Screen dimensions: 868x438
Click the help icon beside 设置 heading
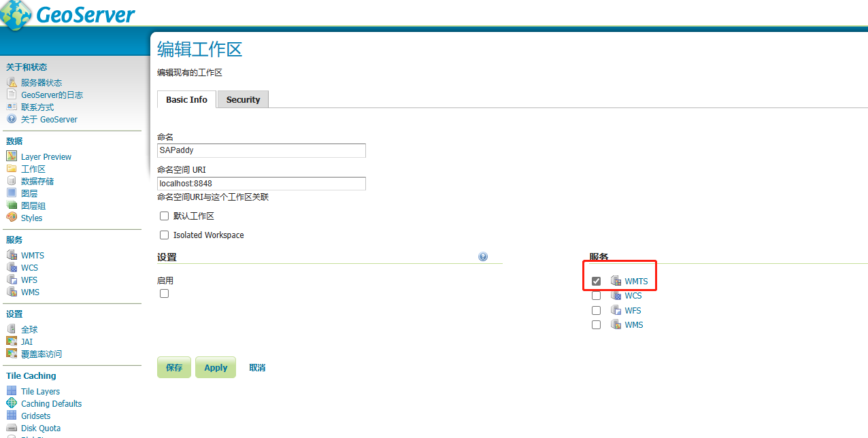click(483, 256)
